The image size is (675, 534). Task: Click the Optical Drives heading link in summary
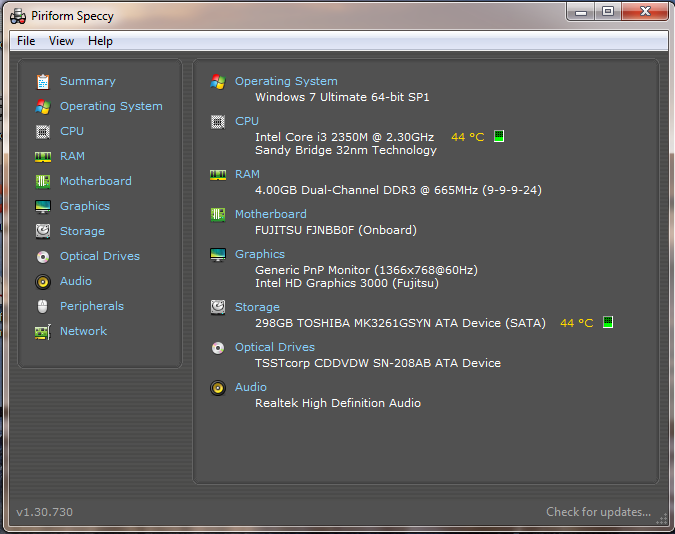pyautogui.click(x=275, y=347)
